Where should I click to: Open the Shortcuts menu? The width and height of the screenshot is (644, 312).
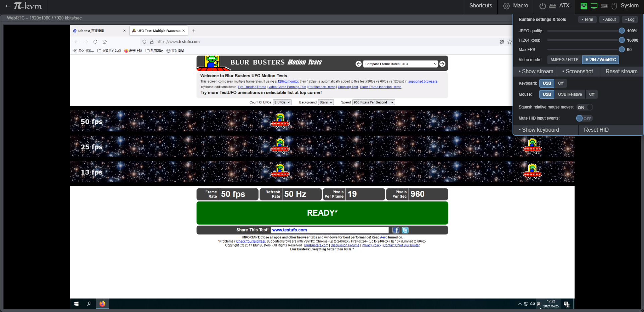pyautogui.click(x=481, y=6)
